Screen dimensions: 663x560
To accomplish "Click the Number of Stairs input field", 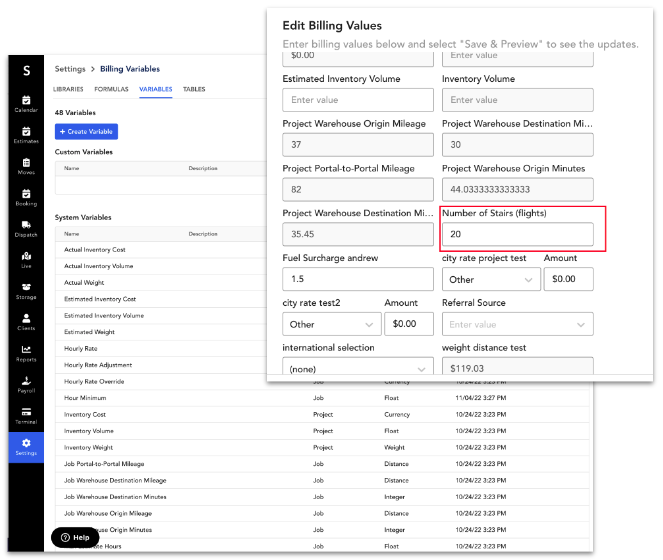I will point(517,234).
